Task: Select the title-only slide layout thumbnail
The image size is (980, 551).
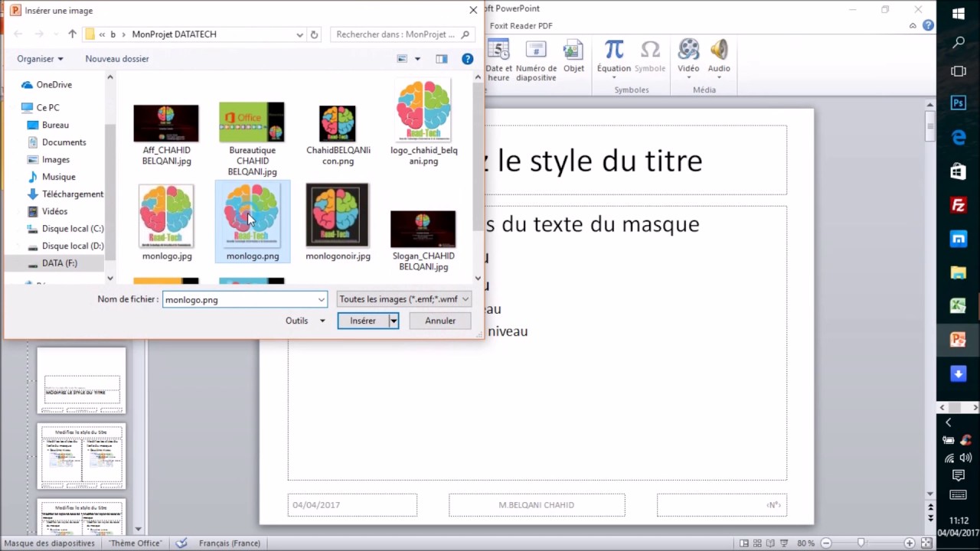Action: pyautogui.click(x=82, y=380)
